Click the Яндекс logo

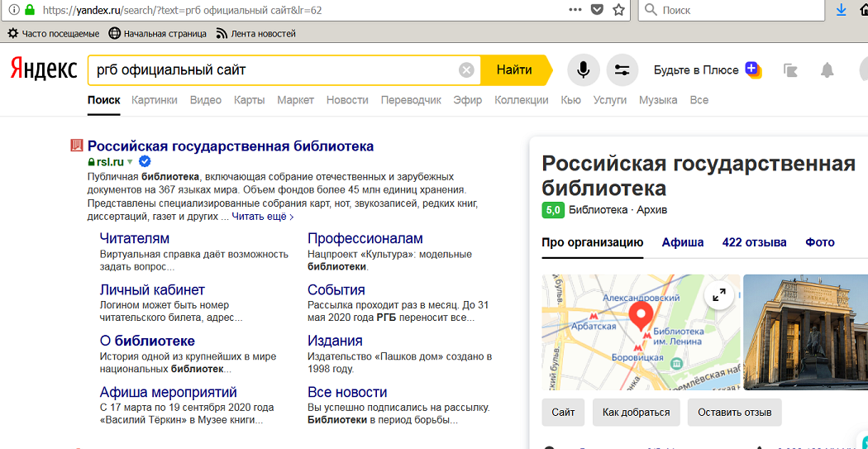click(x=44, y=70)
